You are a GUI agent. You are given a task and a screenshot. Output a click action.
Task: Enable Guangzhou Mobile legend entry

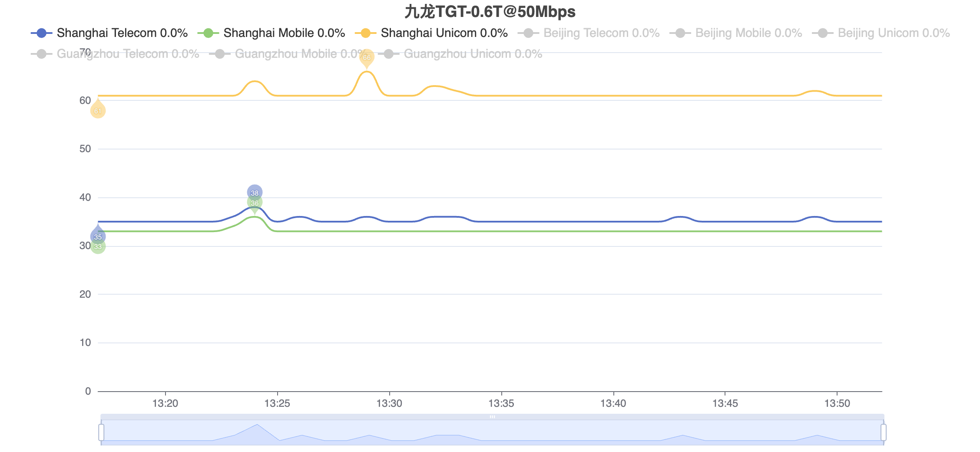[x=288, y=54]
